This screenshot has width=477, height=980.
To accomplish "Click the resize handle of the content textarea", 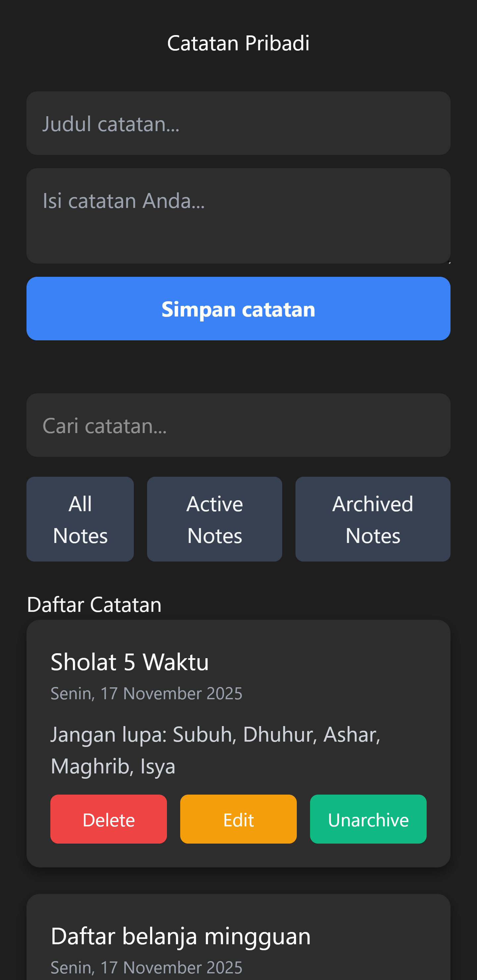I will (x=449, y=262).
